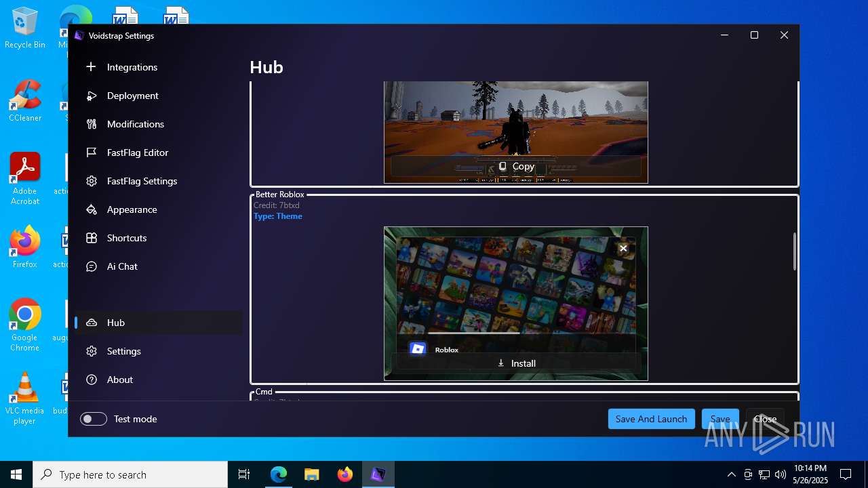Open File Explorer from taskbar
Viewport: 868px width, 488px height.
311,474
